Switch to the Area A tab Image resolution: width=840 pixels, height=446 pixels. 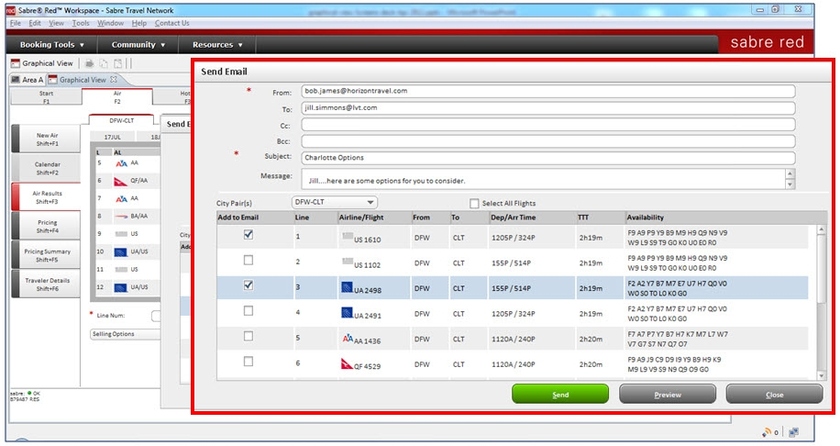pos(27,80)
